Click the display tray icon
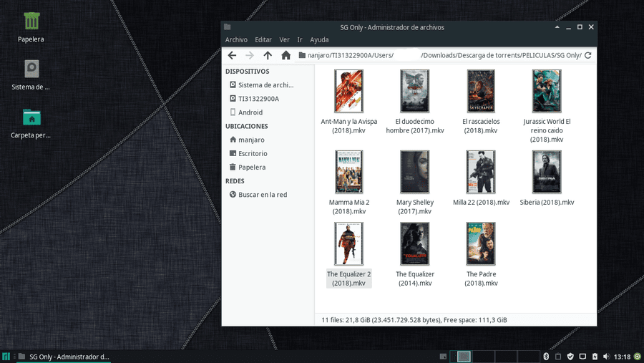The height and width of the screenshot is (363, 644). click(x=582, y=357)
